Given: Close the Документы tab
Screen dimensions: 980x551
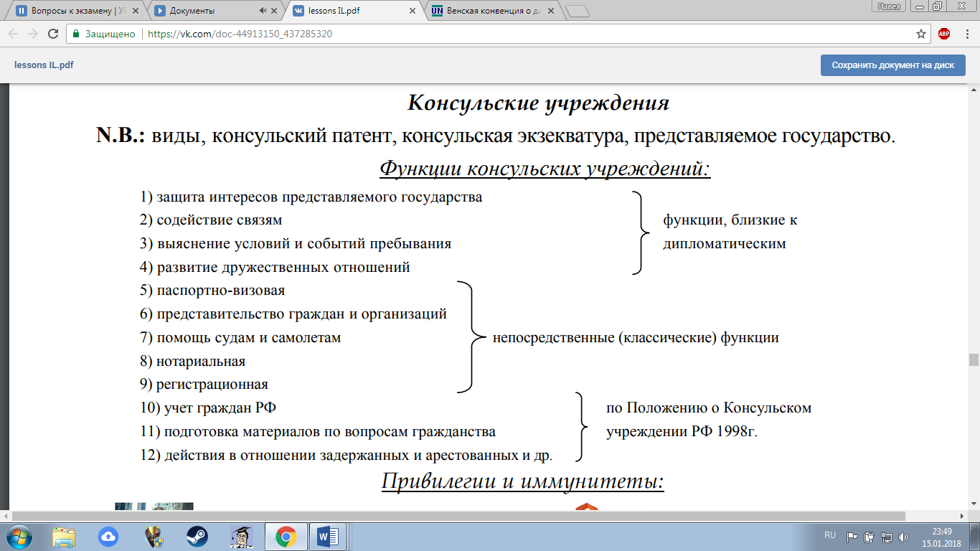Looking at the screenshot, I should [x=275, y=11].
